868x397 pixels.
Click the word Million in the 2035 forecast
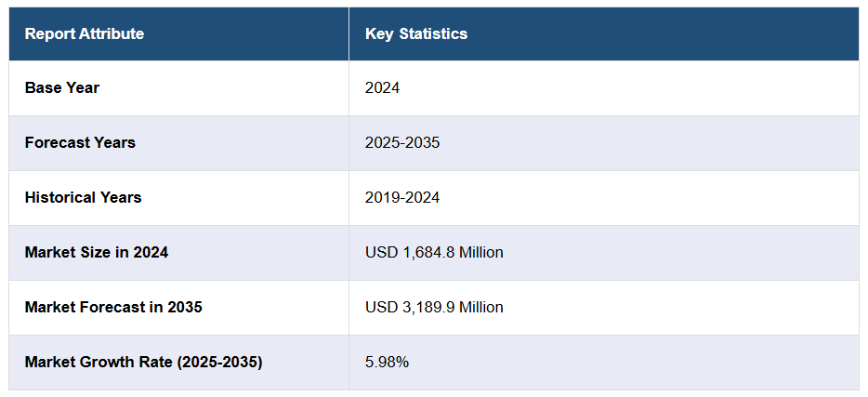pyautogui.click(x=480, y=307)
